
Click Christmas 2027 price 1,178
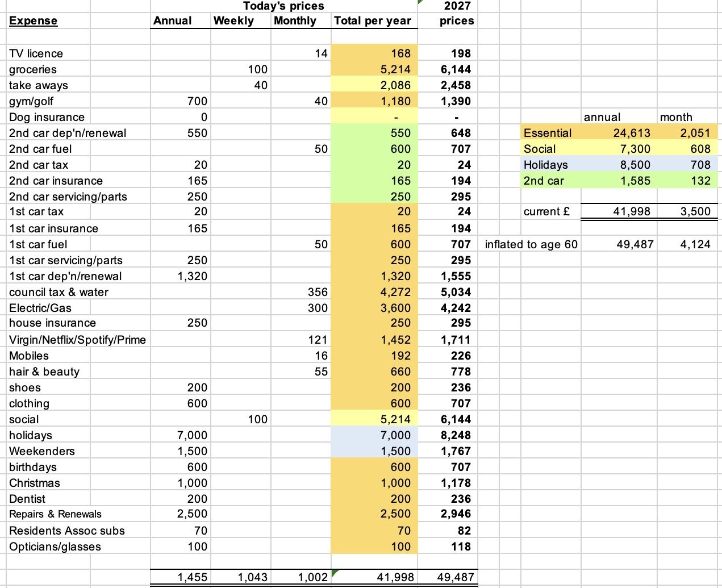(456, 483)
